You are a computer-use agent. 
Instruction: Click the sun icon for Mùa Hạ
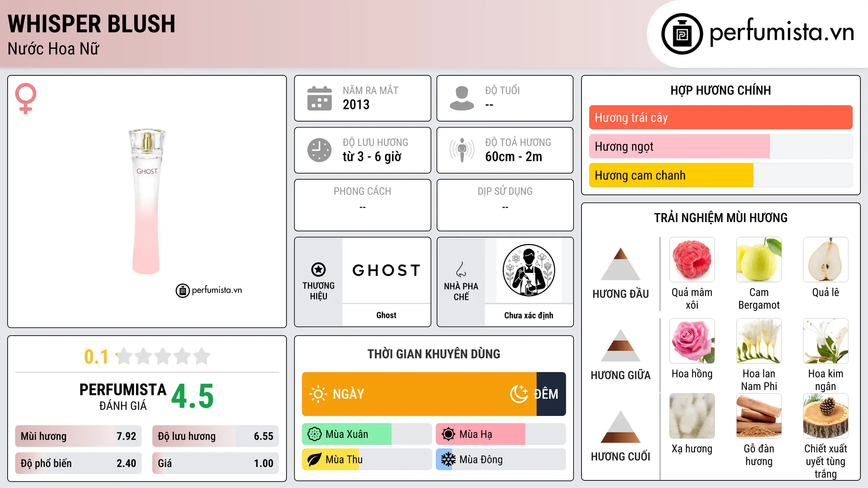tap(448, 434)
